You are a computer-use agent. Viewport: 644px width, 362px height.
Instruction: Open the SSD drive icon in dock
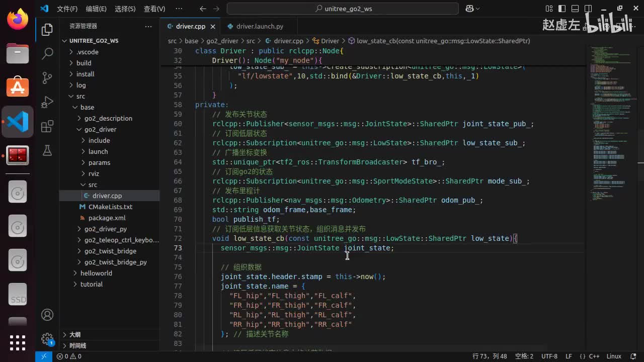tap(18, 295)
